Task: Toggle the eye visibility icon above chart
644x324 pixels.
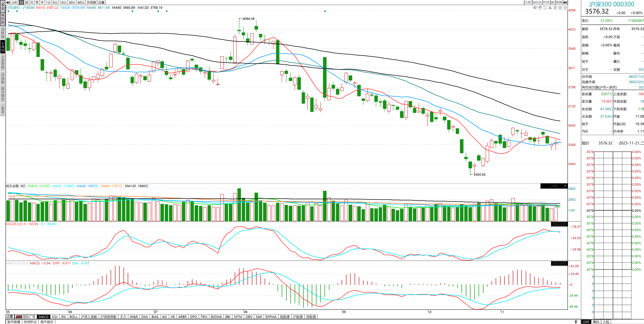Action: coord(535,8)
